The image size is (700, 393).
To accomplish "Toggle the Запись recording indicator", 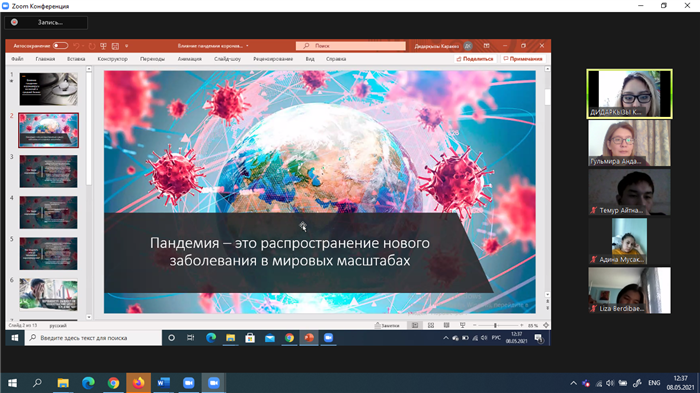I will [46, 22].
